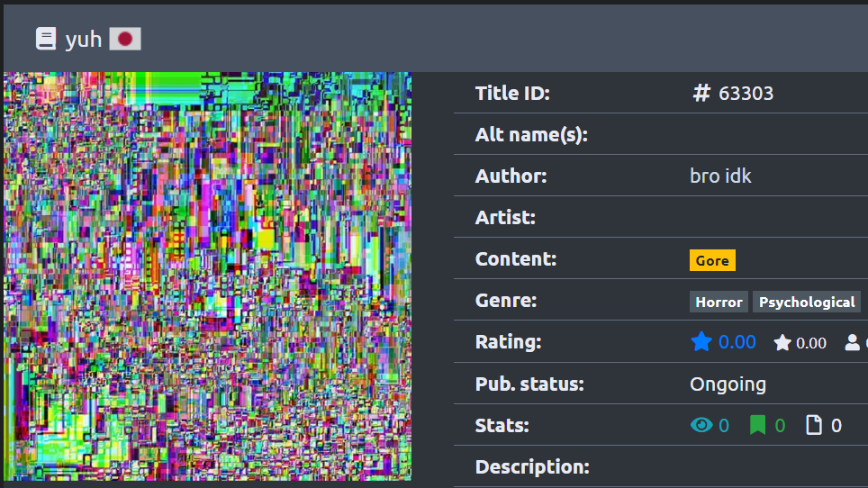The image size is (868, 488).
Task: Click the file icon in the Stats row
Action: (x=814, y=425)
